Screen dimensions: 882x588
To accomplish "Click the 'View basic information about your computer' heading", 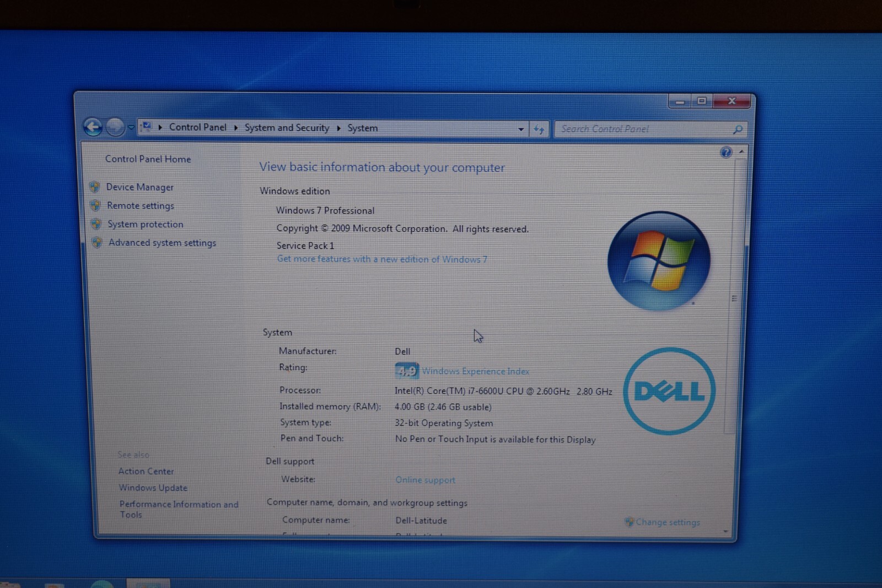I will coord(382,167).
